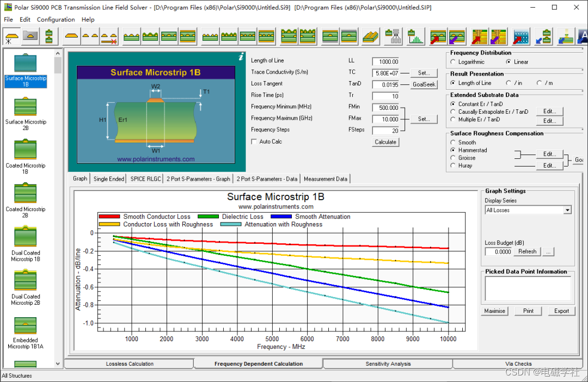Image resolution: width=588 pixels, height=382 pixels.
Task: Export the graph data
Action: [561, 311]
